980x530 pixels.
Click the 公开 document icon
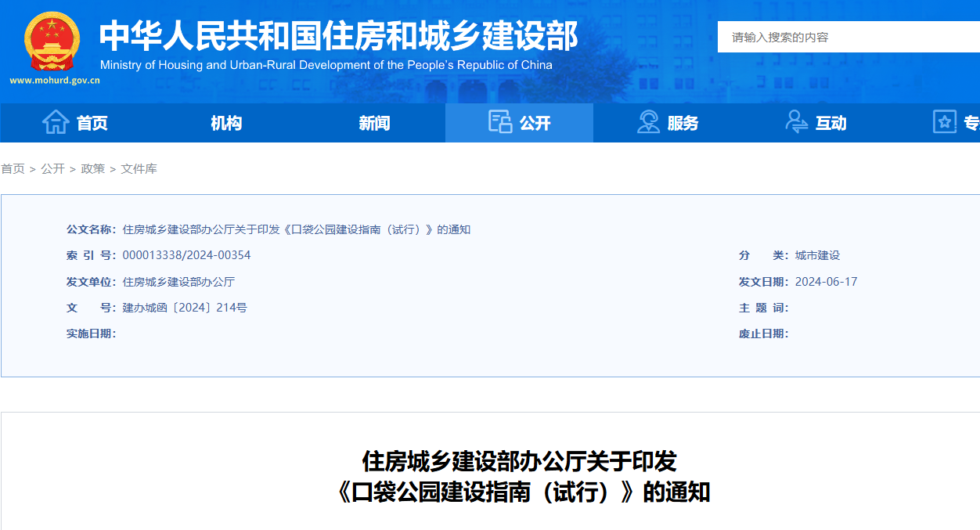[499, 122]
